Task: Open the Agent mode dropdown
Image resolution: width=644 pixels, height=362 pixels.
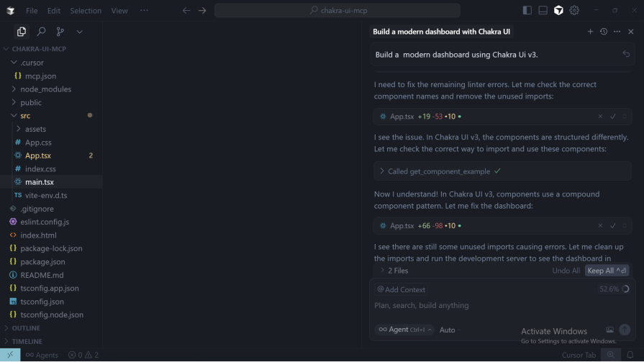Action: tap(405, 330)
